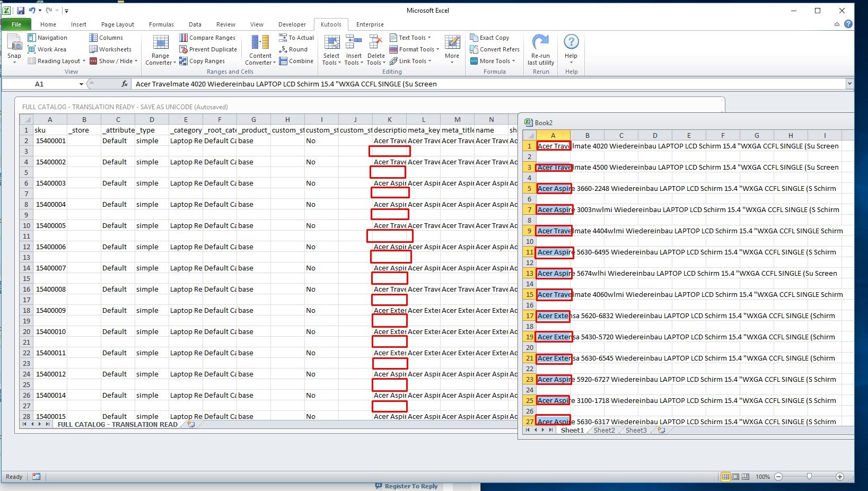The width and height of the screenshot is (868, 491).
Task: Click the Round tool
Action: [293, 49]
